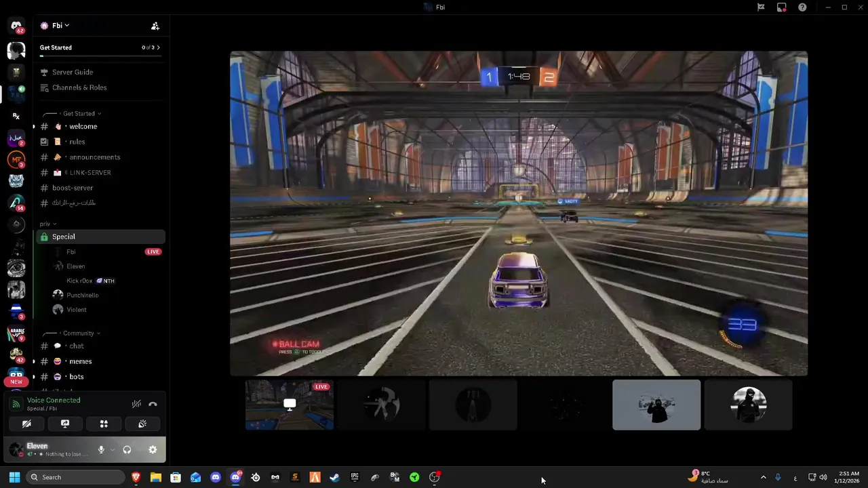Toggle noise suppression icon in voice panel

[136, 404]
